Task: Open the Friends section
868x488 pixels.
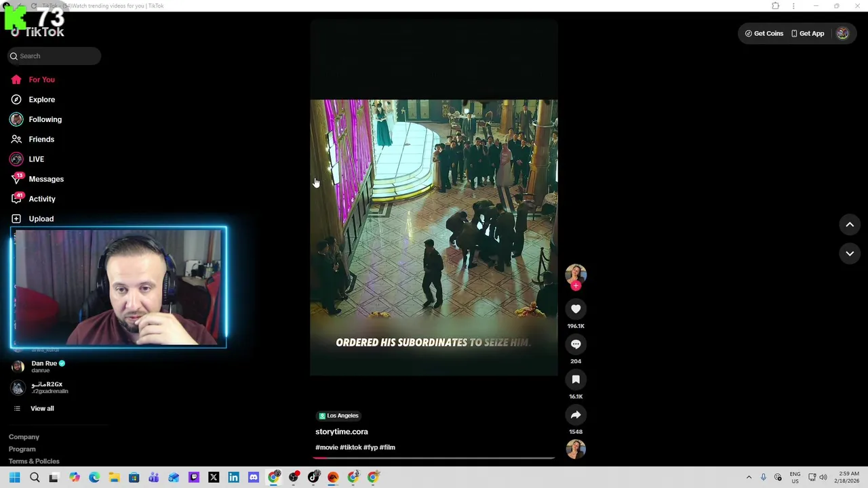Action: [33, 139]
